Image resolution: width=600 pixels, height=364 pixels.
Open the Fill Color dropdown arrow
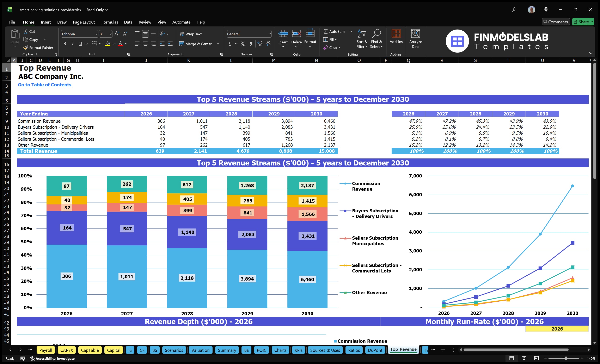point(113,44)
